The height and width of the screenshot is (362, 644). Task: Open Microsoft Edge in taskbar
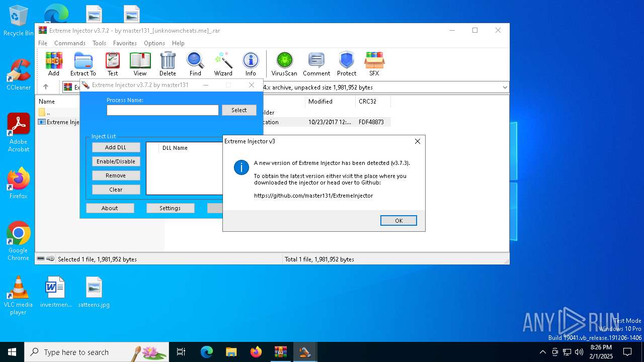click(207, 352)
